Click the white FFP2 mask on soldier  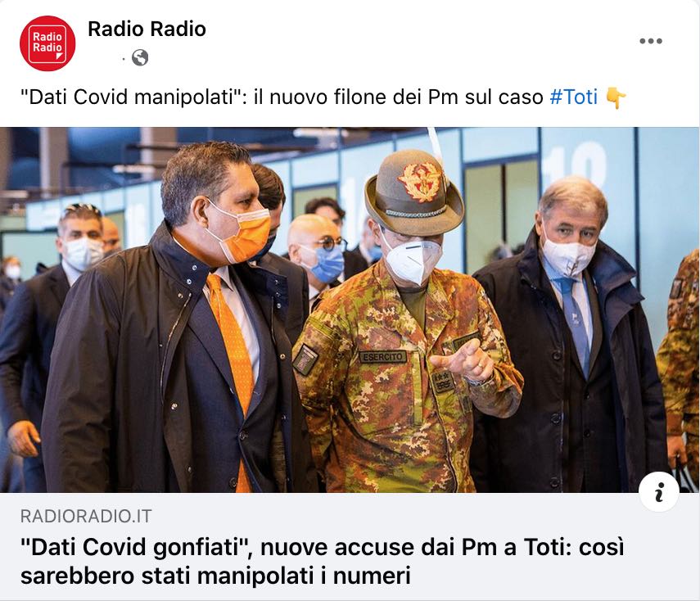click(x=412, y=261)
